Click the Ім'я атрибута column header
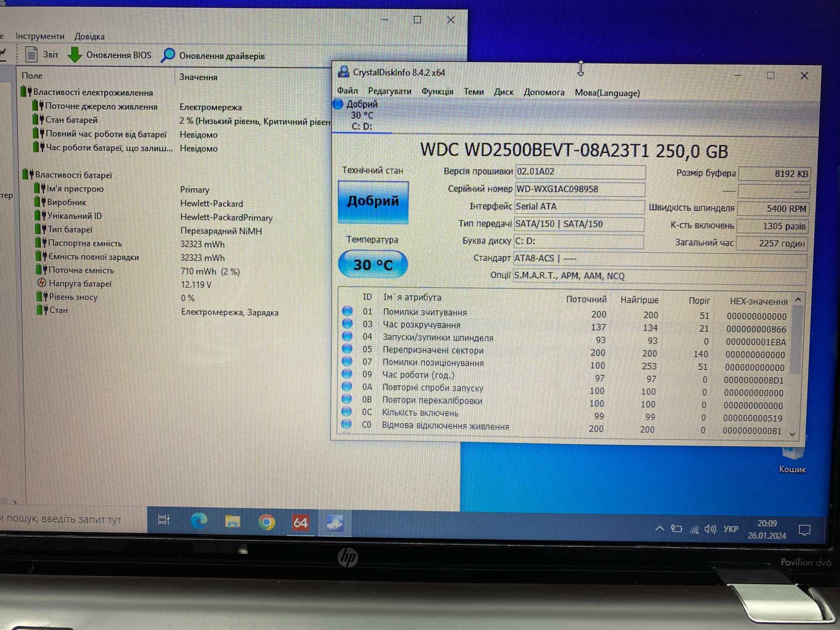 pyautogui.click(x=412, y=297)
